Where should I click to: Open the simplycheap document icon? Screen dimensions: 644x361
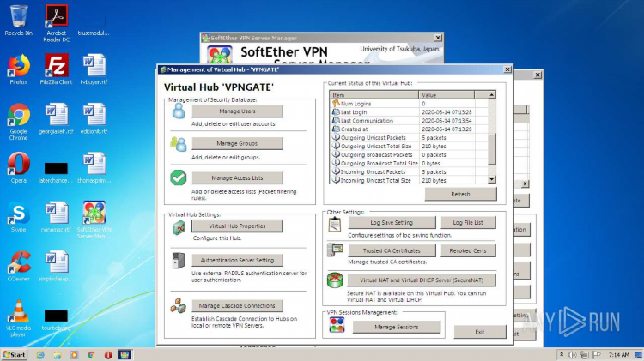tap(57, 266)
